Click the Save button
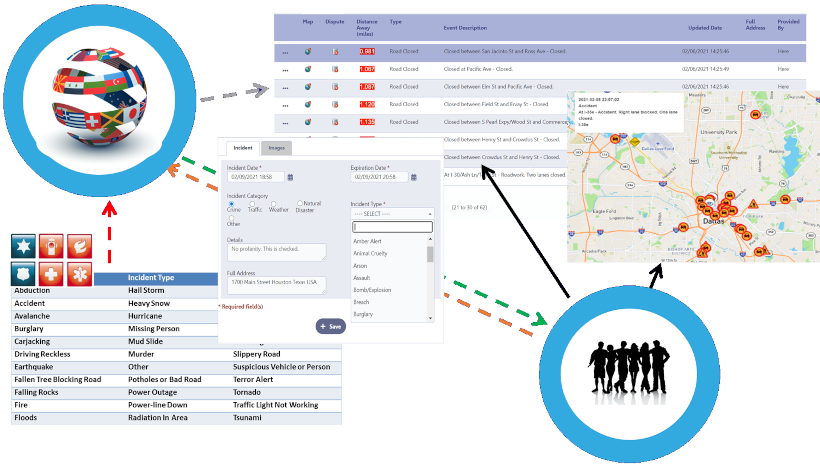 point(331,326)
